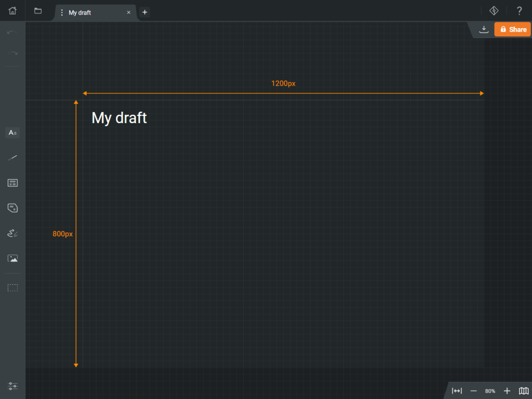Select the dashed selection area tool
Image resolution: width=532 pixels, height=399 pixels.
pos(12,288)
